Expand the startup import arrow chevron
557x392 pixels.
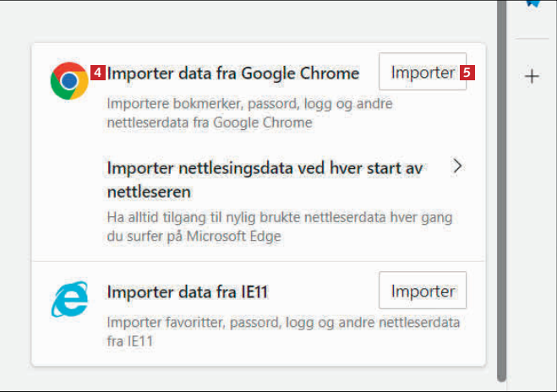click(x=458, y=166)
